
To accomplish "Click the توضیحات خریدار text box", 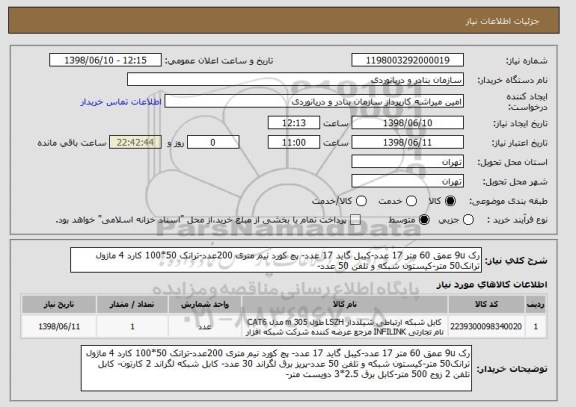I will [276, 368].
